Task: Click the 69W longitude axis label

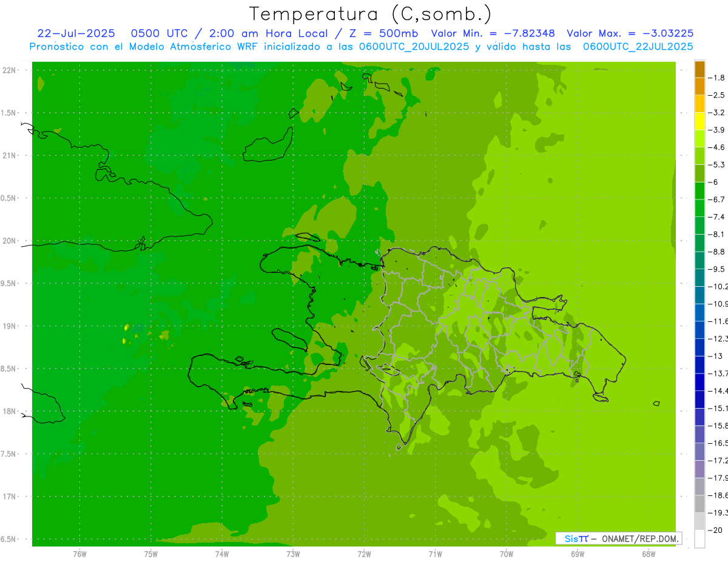Action: (578, 554)
